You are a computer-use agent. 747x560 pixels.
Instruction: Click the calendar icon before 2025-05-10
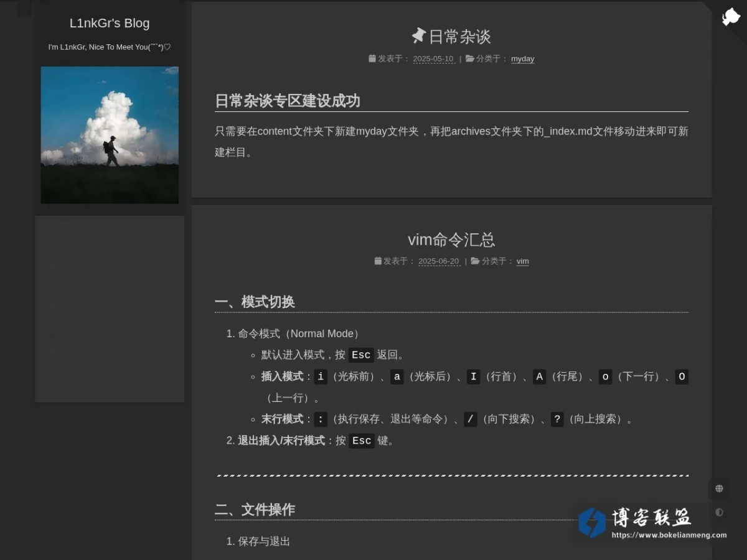372,58
